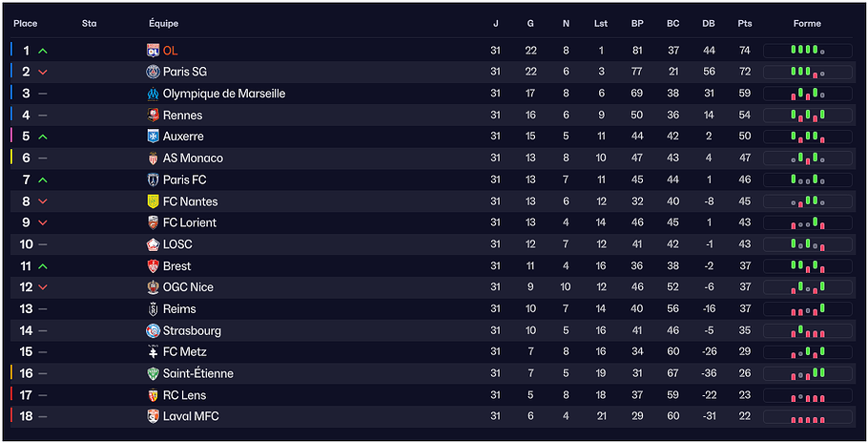Click the green up arrow beside place 1

[x=43, y=51]
